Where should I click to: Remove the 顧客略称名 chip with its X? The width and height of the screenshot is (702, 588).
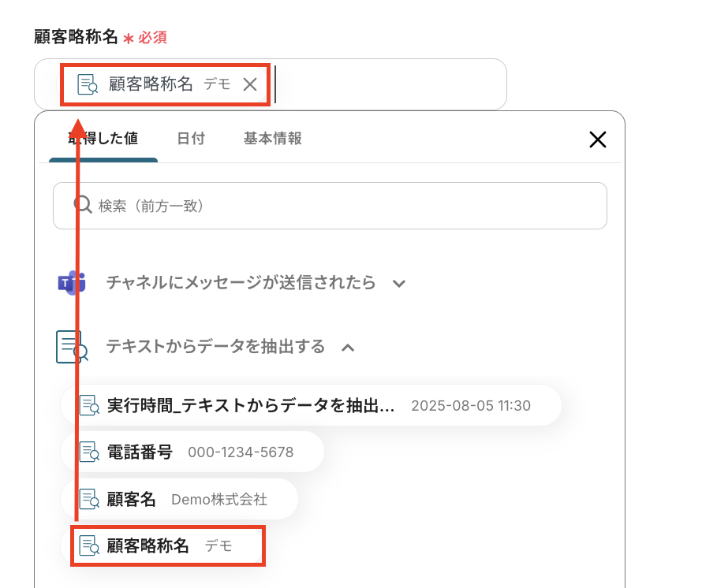coord(250,84)
